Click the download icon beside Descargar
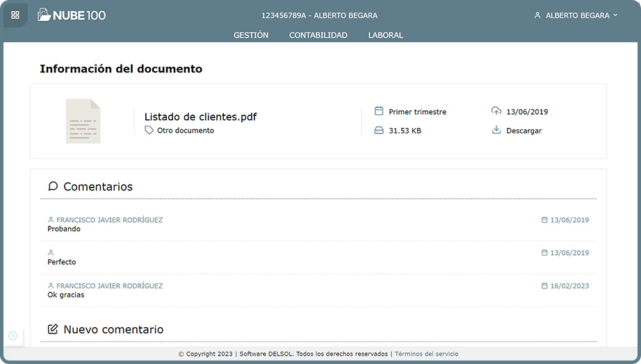This screenshot has height=364, width=641. coord(496,130)
